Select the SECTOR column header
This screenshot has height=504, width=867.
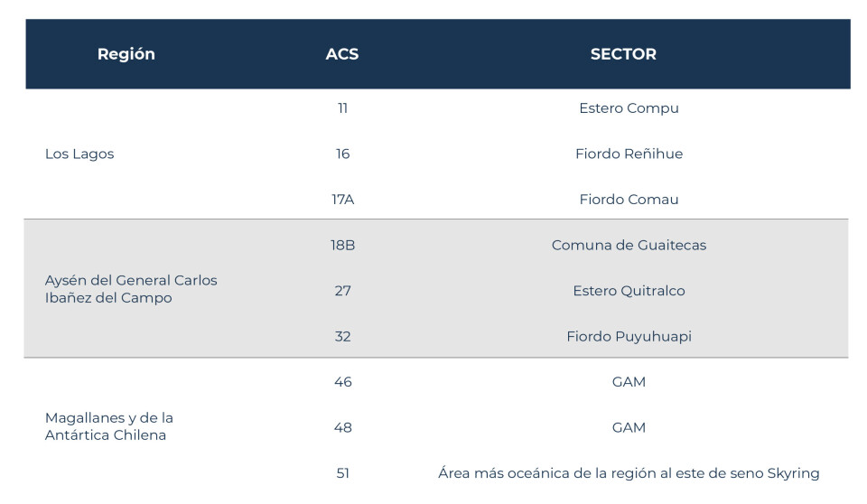(x=623, y=54)
